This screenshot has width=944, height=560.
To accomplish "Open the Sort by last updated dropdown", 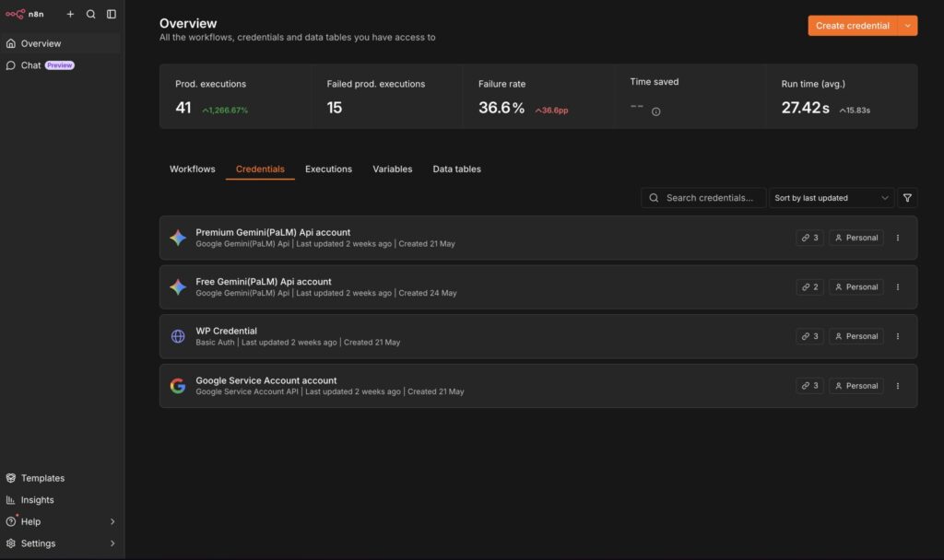I will (831, 198).
